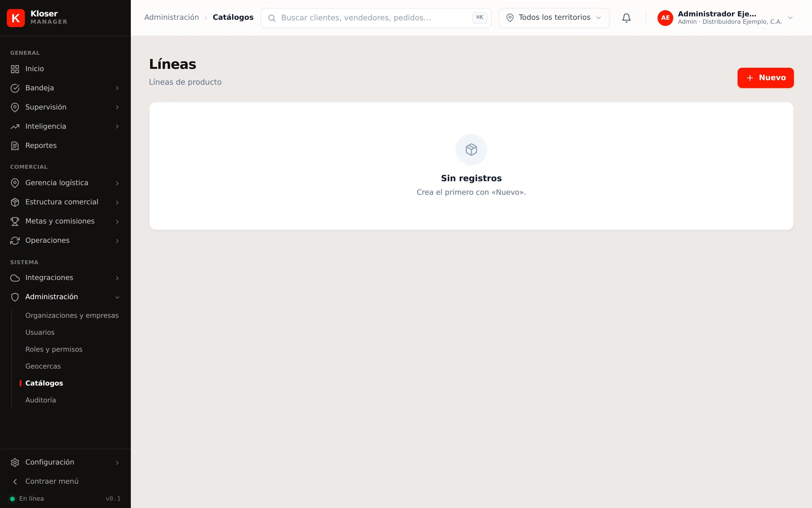The width and height of the screenshot is (812, 508).
Task: Expand the Supervisión submenu chevron
Action: (117, 107)
